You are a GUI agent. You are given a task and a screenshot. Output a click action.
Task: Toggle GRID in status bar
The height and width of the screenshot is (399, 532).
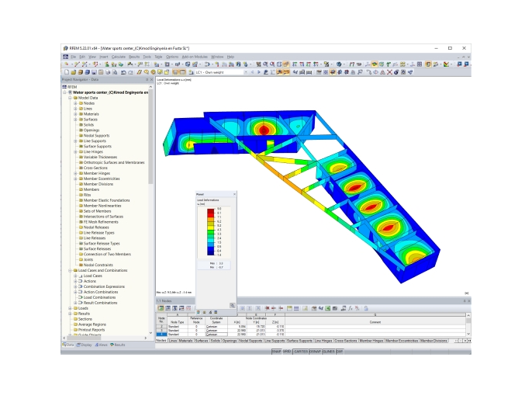tap(287, 352)
